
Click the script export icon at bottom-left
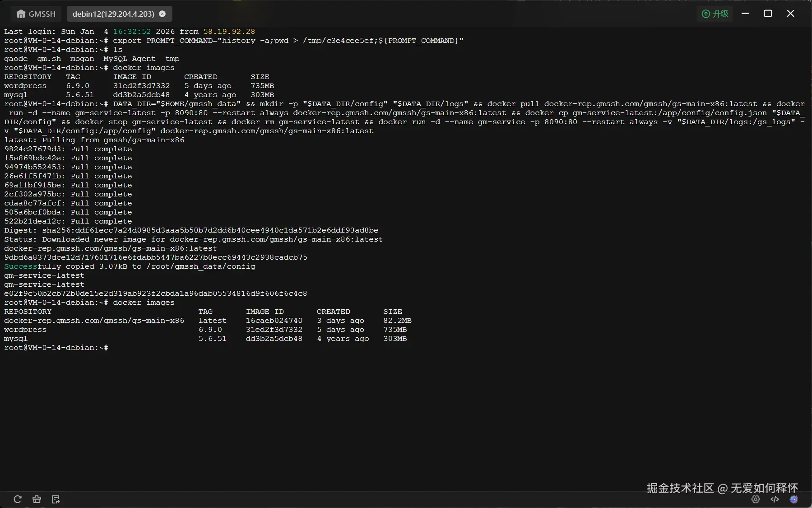coord(56,499)
